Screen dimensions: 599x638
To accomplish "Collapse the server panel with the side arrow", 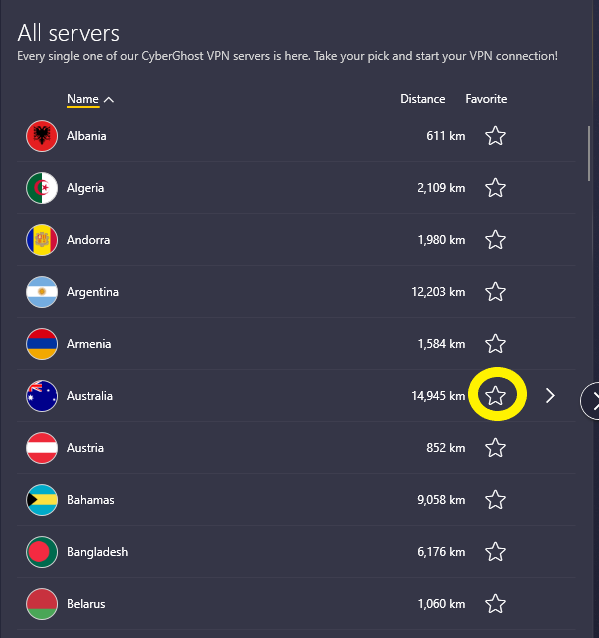I will point(591,401).
